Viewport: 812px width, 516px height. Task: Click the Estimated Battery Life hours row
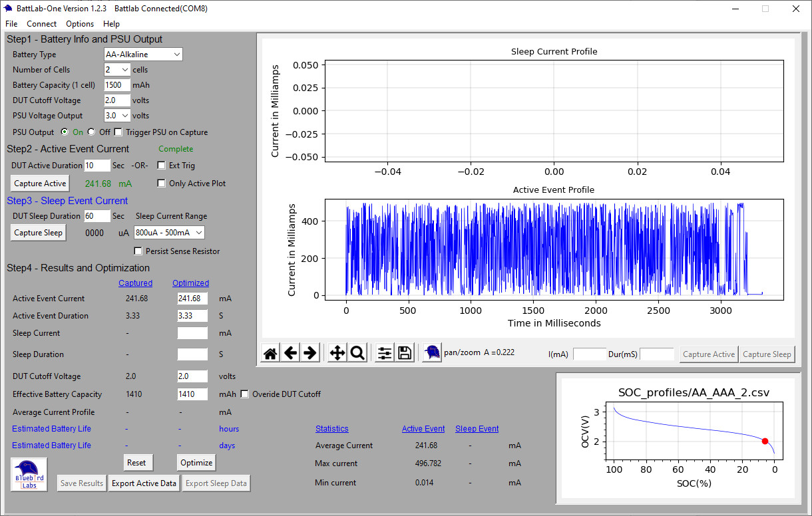[125, 429]
